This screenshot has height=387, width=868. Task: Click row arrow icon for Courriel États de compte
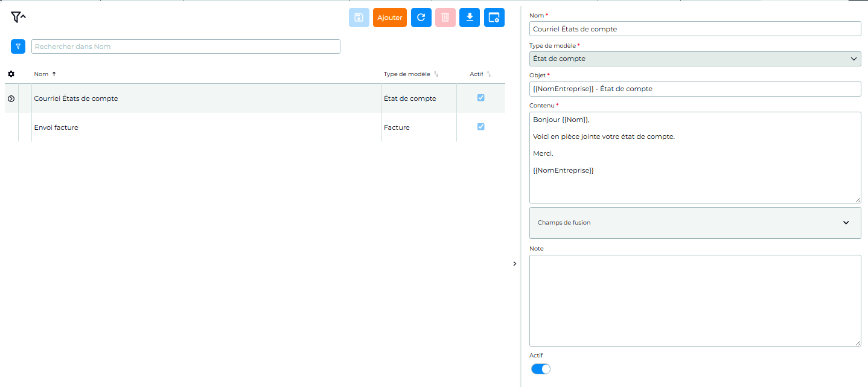(x=11, y=98)
